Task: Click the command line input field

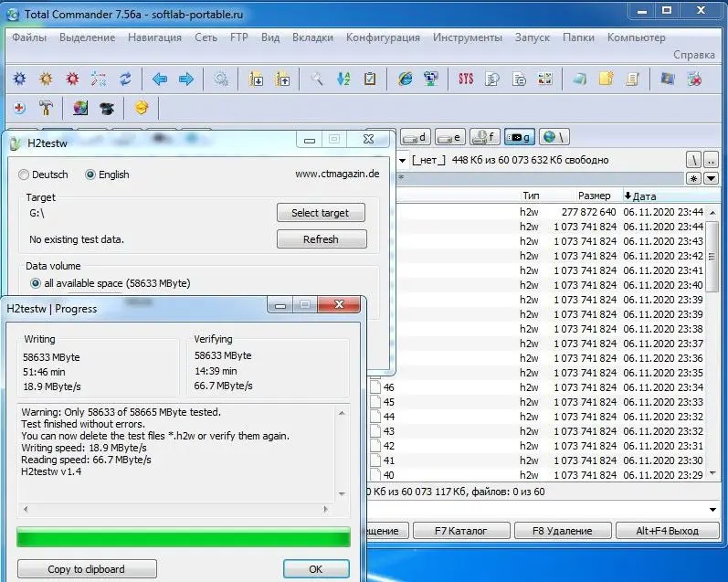Action: coord(536,510)
